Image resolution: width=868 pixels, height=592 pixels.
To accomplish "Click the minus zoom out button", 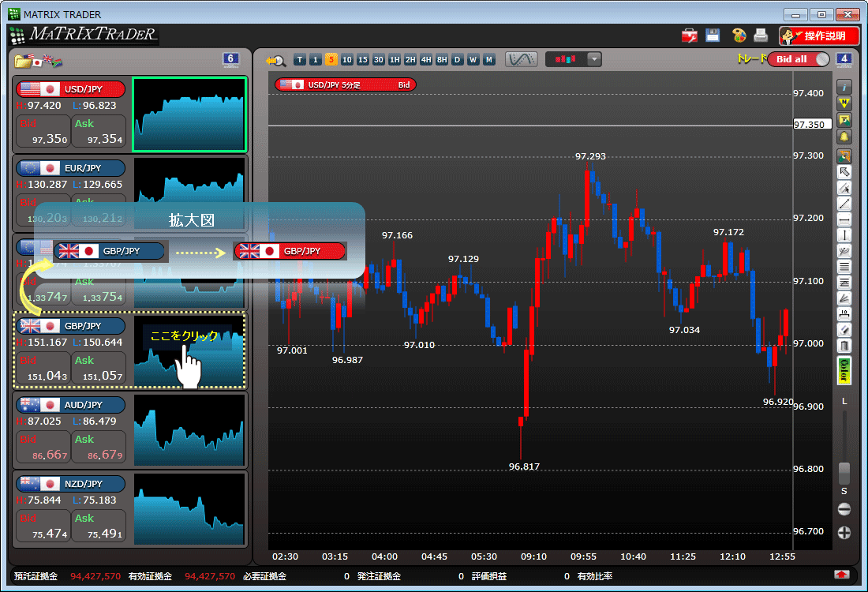I will [844, 509].
